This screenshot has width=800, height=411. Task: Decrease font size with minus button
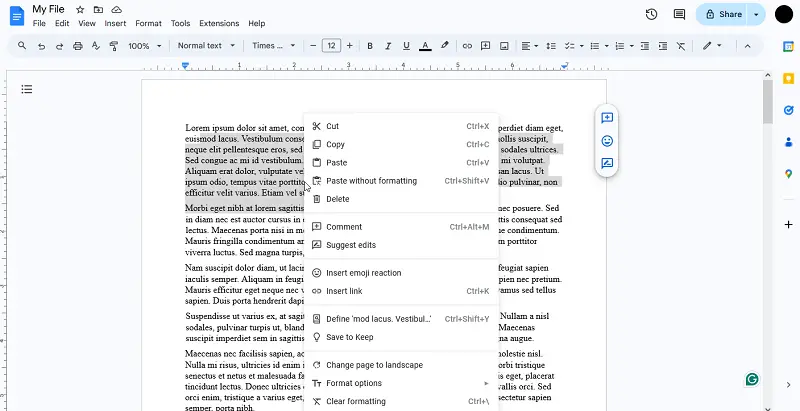point(313,46)
